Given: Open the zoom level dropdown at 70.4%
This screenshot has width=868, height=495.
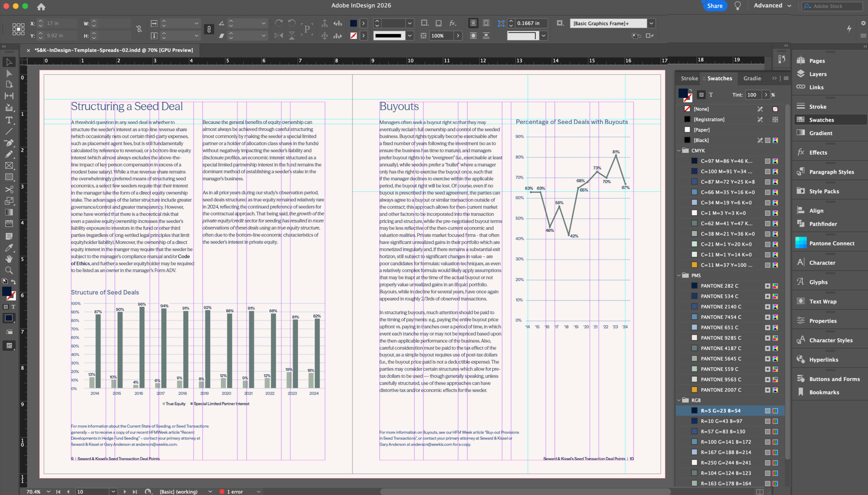Looking at the screenshot, I should 48,492.
